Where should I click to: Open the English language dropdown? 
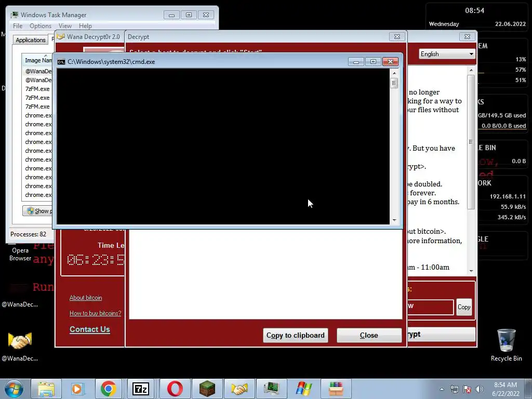pyautogui.click(x=447, y=54)
